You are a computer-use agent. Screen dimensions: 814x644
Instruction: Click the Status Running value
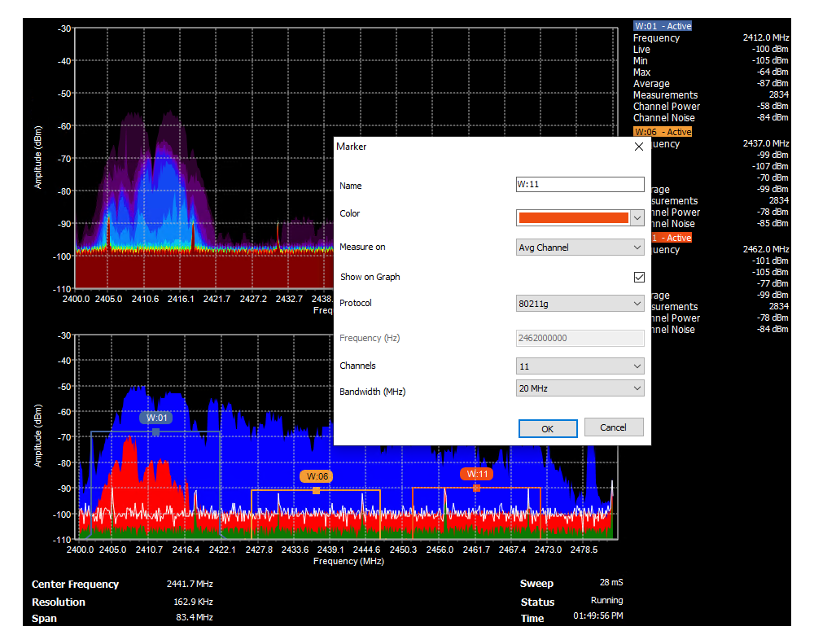pos(607,600)
